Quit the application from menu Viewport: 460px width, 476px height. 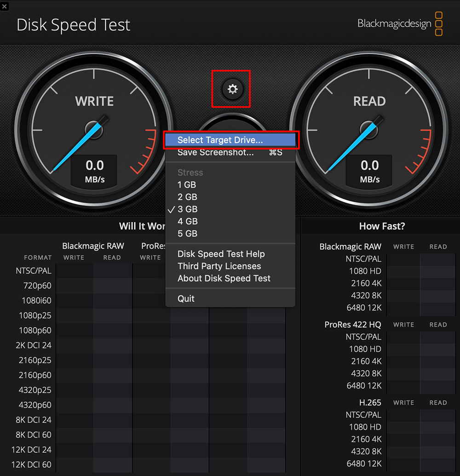(230, 298)
